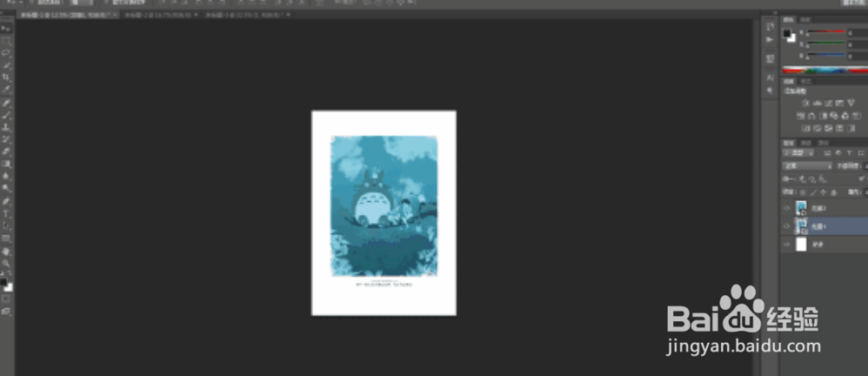Switch to the Styles tab
Image resolution: width=868 pixels, height=376 pixels.
pos(805,82)
